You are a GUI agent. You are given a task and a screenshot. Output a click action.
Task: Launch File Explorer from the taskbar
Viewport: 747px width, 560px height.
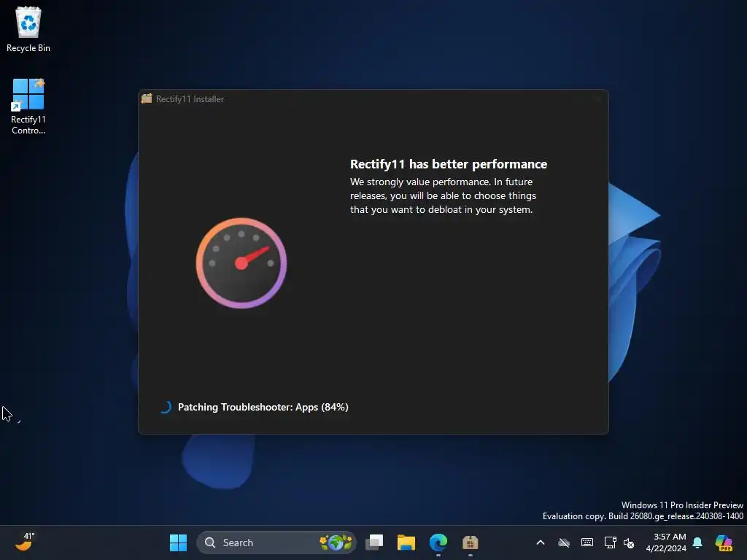[406, 542]
